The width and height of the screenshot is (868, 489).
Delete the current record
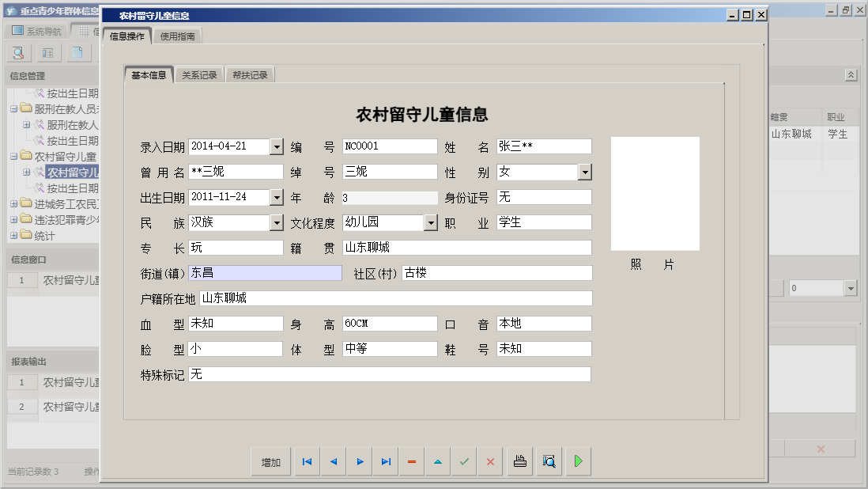click(411, 461)
